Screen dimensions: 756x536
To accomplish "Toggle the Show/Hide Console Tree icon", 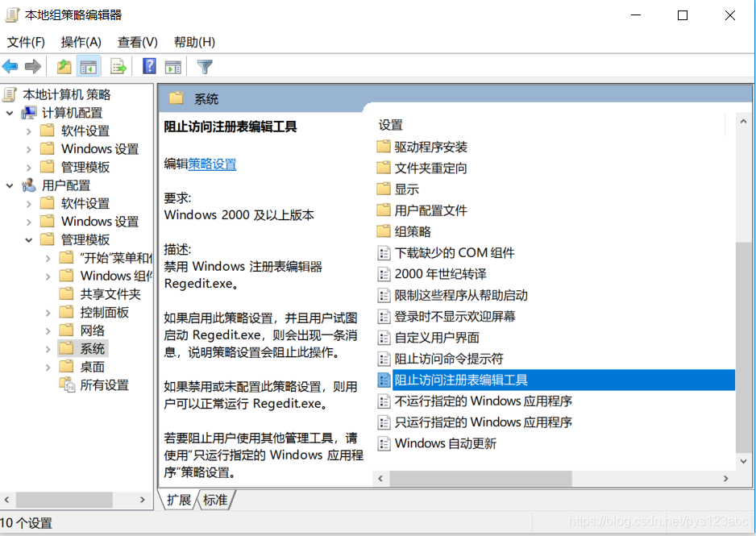I will 89,67.
